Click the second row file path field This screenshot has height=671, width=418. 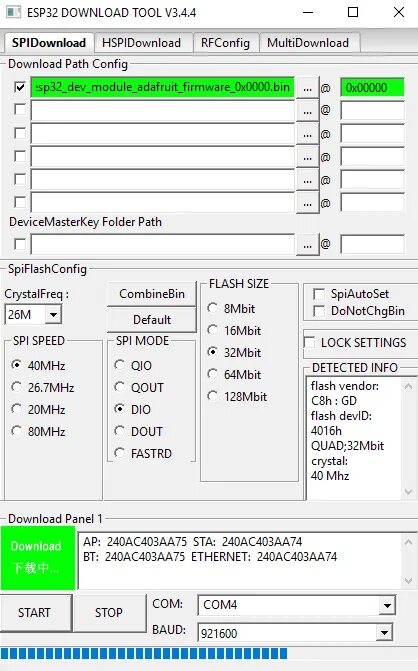click(163, 111)
